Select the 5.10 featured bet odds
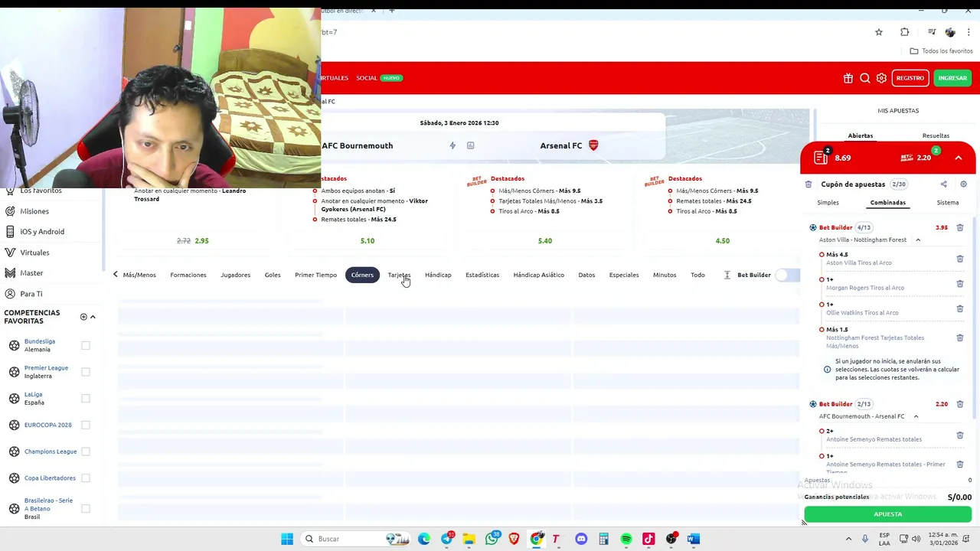 (367, 240)
